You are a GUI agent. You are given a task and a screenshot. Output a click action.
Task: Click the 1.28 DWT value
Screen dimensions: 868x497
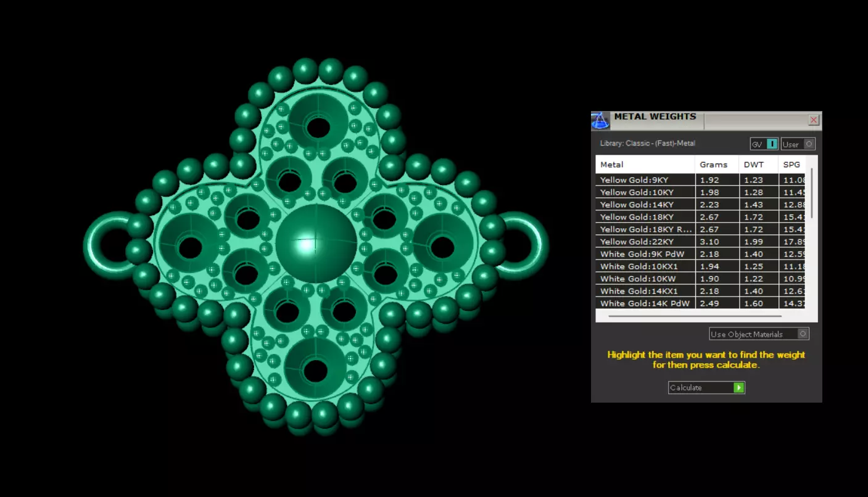click(753, 192)
